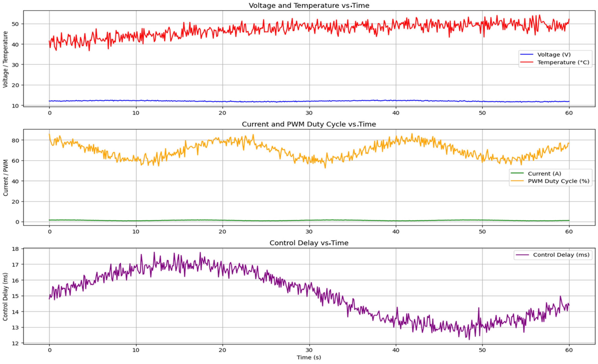Click the 'Current / PWM' y-axis label
This screenshot has width=598, height=364.
6,178
